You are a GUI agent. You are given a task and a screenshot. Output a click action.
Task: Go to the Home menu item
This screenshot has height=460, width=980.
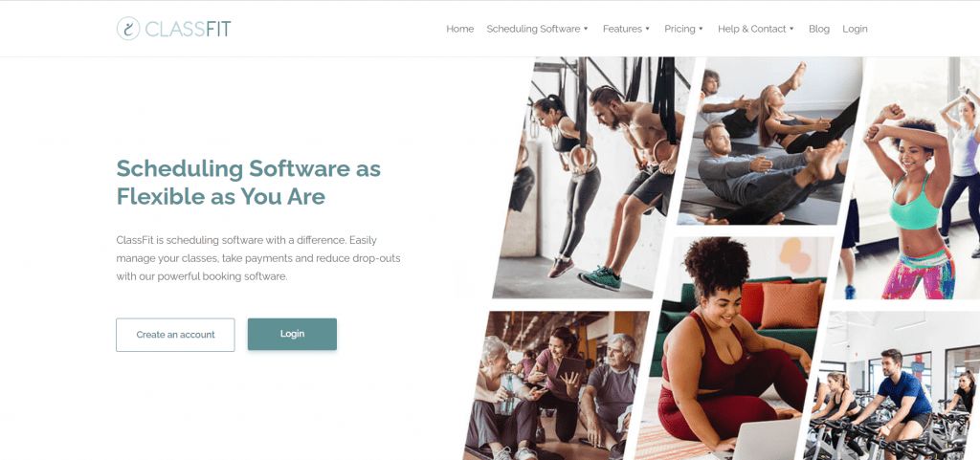(460, 29)
